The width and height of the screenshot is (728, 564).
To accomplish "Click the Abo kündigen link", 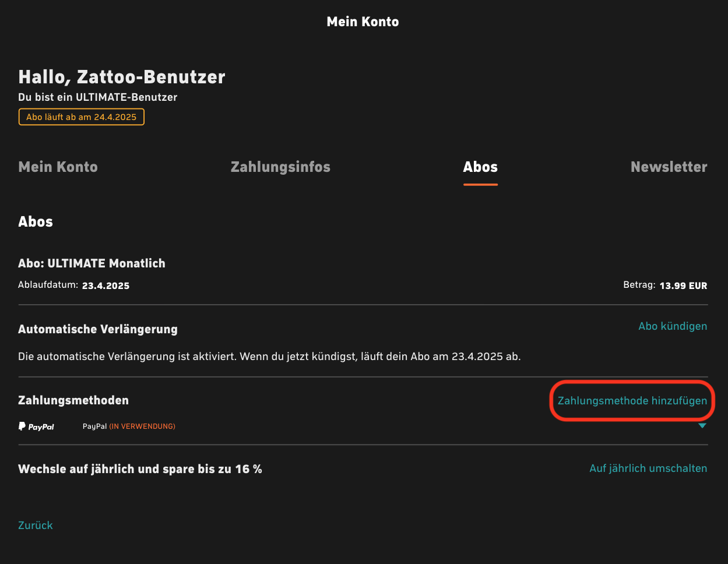I will 673,326.
